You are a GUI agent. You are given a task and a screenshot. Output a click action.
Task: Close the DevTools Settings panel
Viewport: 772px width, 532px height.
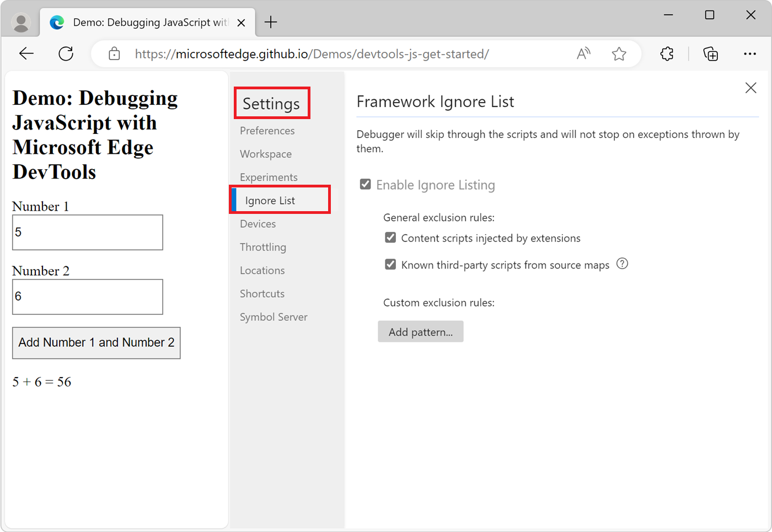(750, 87)
